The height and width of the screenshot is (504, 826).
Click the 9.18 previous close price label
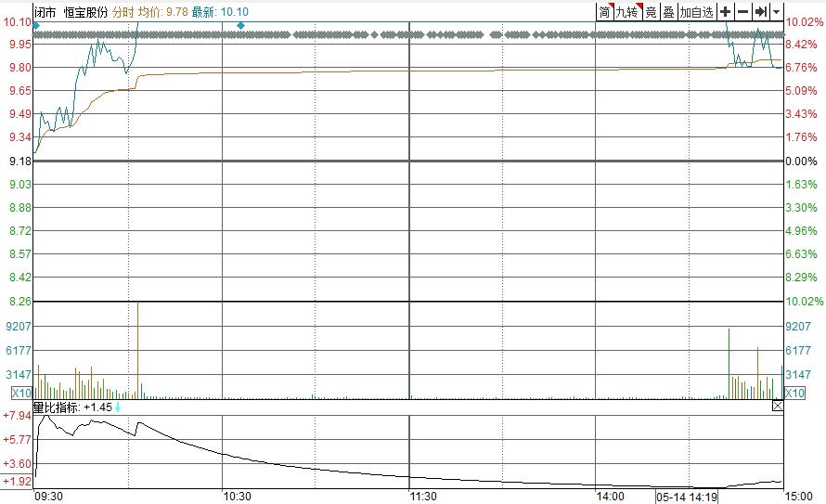(20, 162)
